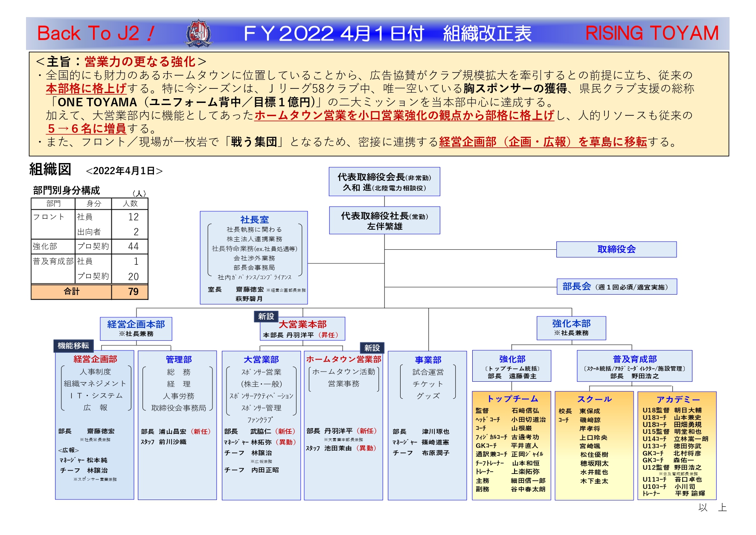Screen dimensions: 756x535
Task: Click the '代表取締役社長 左伴繁雄' box
Action: [x=384, y=221]
